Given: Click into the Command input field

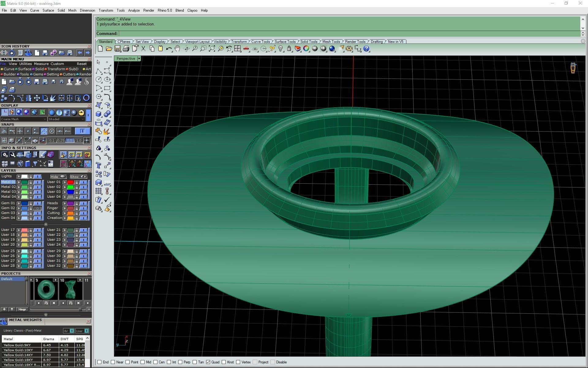Looking at the screenshot, I should coord(349,34).
